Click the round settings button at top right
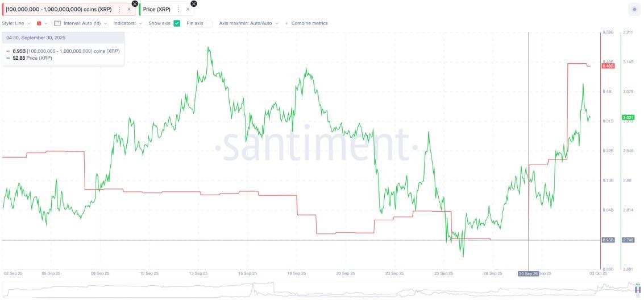 coord(634,9)
